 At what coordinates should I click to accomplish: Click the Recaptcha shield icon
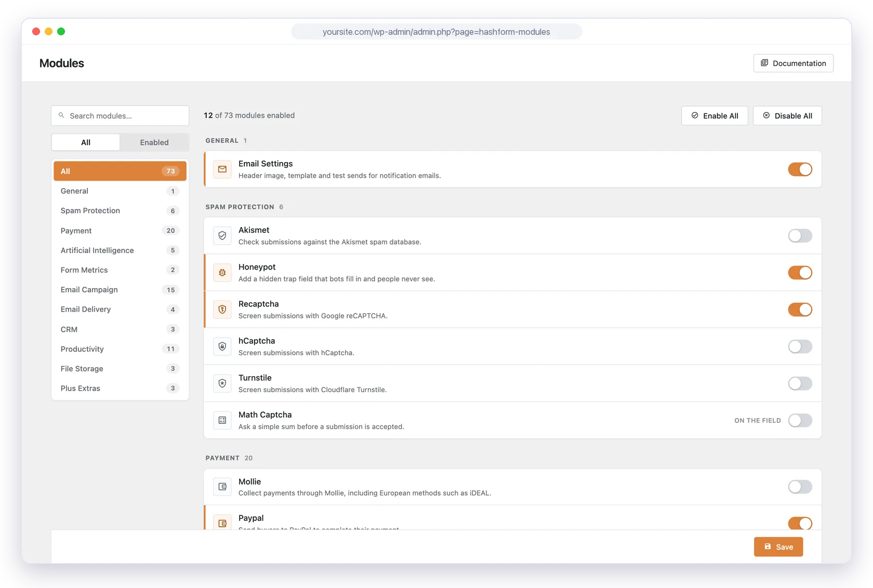[222, 310]
